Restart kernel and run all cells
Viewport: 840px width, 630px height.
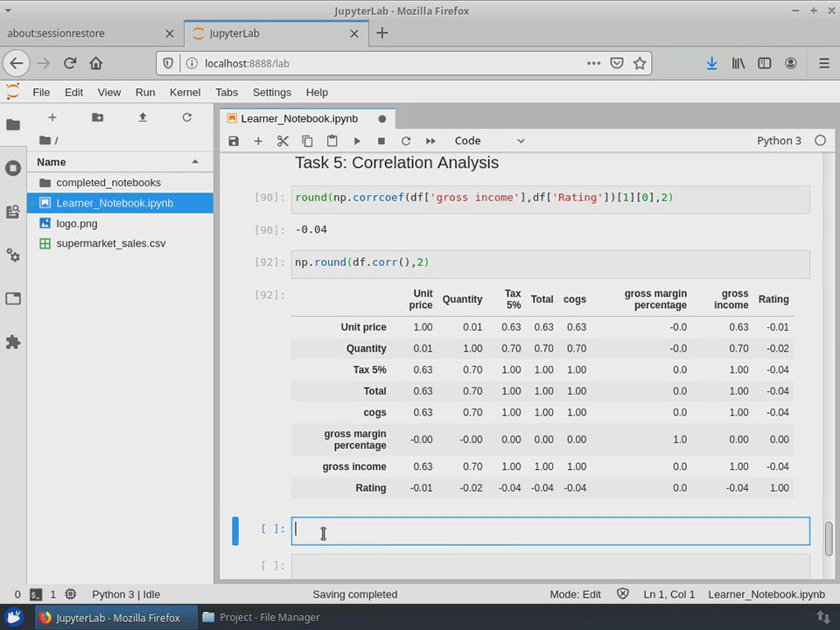pos(430,141)
